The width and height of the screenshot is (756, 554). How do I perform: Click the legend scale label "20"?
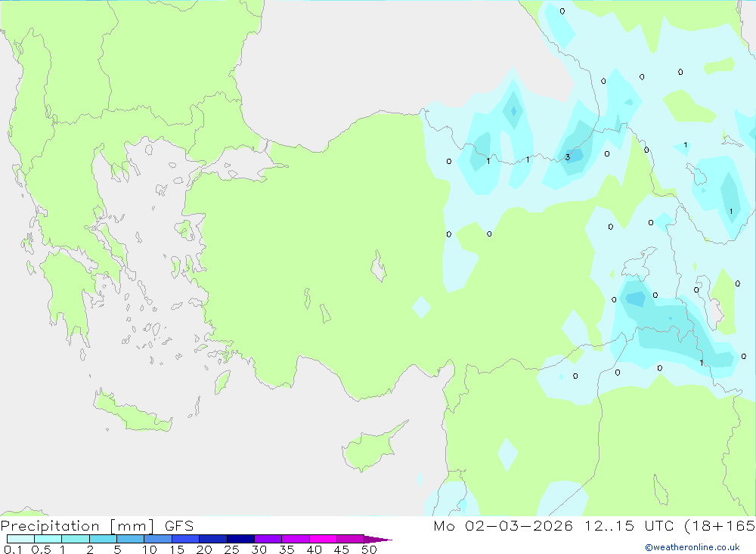coord(204,549)
